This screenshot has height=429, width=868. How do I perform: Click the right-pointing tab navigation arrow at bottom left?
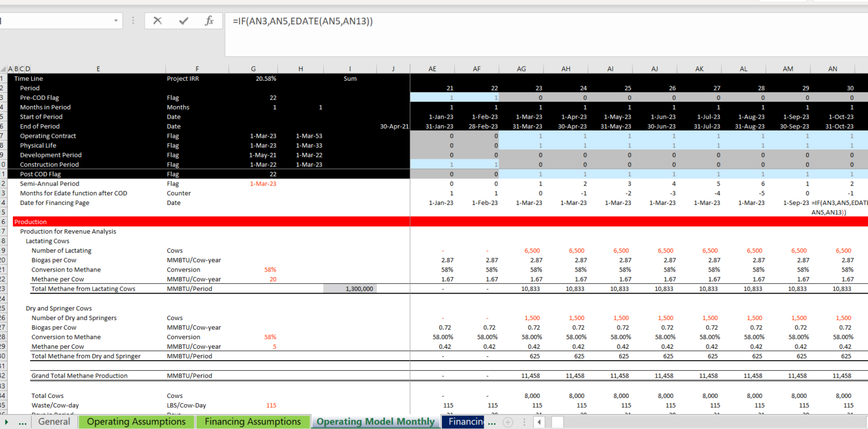(x=6, y=422)
